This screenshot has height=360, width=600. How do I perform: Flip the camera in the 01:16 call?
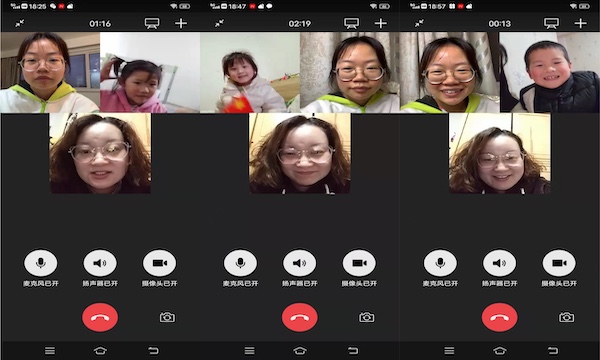[167, 317]
